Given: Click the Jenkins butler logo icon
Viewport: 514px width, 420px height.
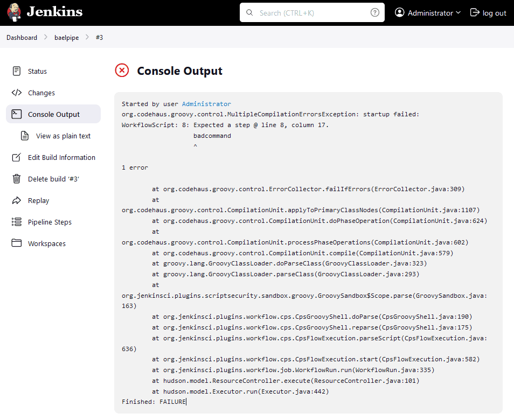Looking at the screenshot, I should pyautogui.click(x=14, y=12).
